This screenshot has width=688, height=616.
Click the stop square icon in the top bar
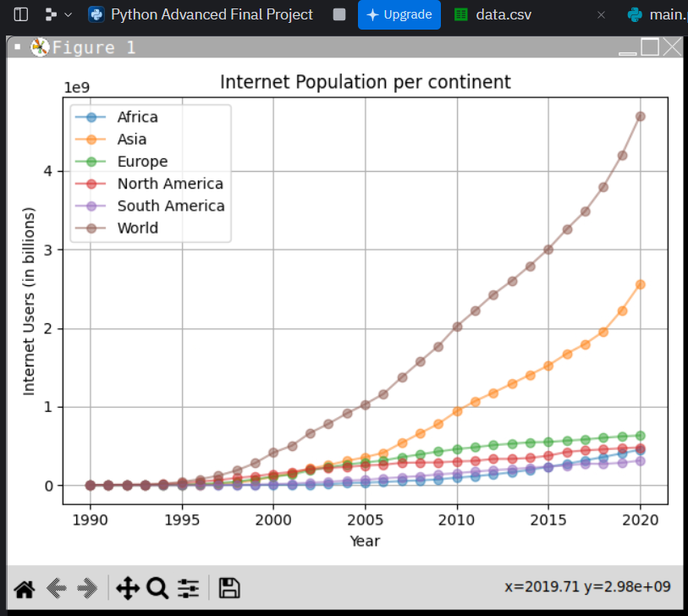pos(339,14)
